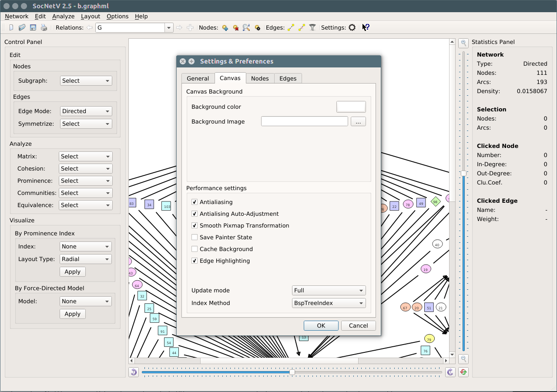557x392 pixels.
Task: Select node 98 diamond on canvas
Action: [436, 202]
